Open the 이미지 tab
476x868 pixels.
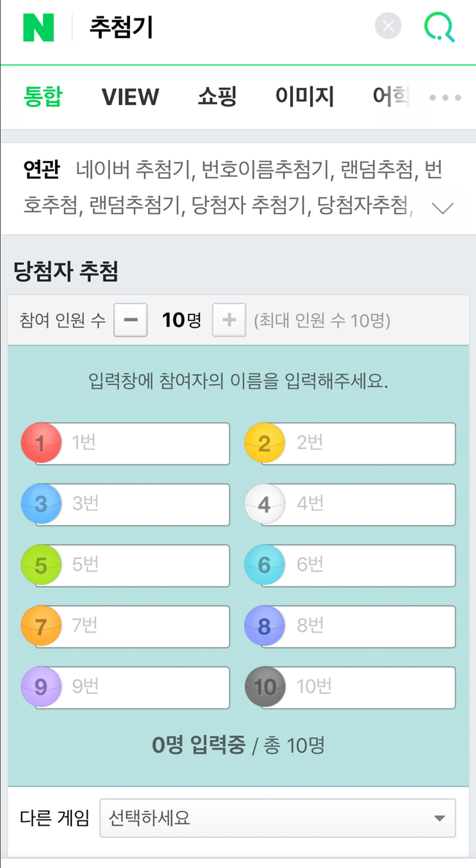304,97
